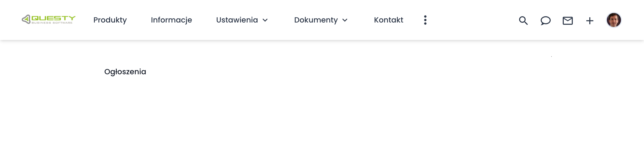Open the three-dot more options menu

(x=425, y=20)
